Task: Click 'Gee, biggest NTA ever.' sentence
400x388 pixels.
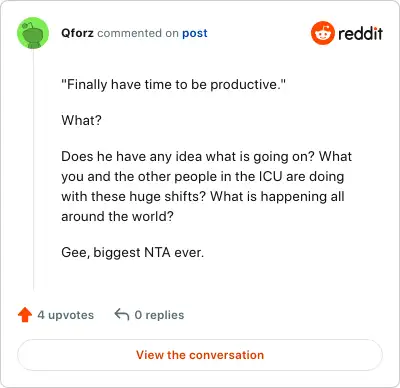Action: [x=133, y=252]
